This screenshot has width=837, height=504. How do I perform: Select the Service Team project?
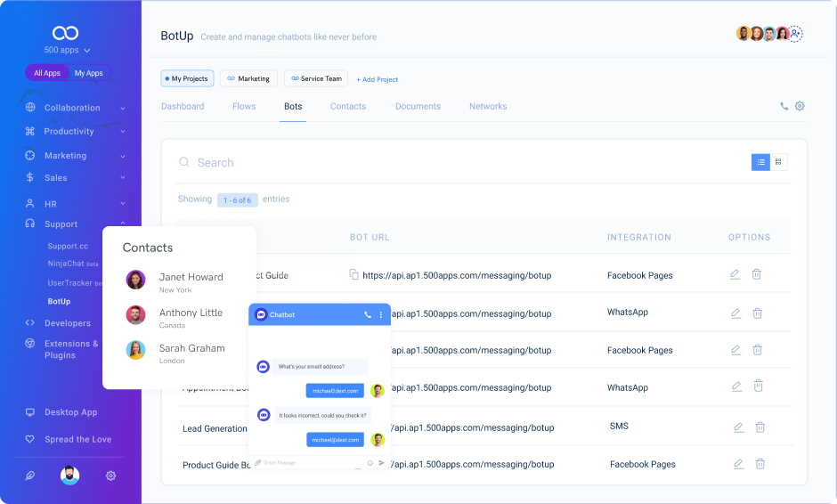pyautogui.click(x=315, y=78)
